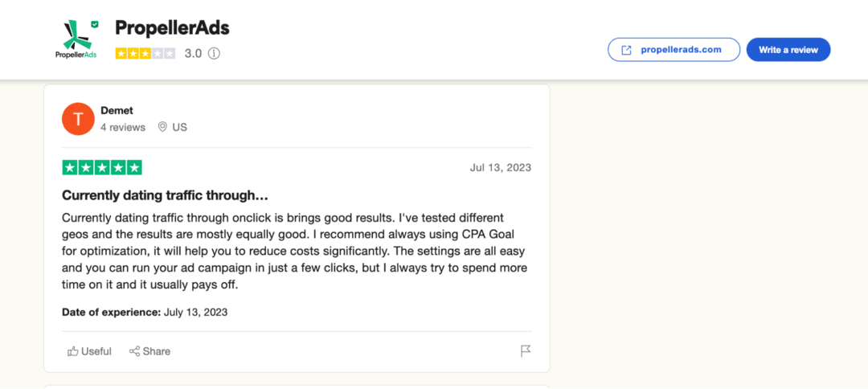Click the green five-star review rating
Image resolution: width=868 pixels, height=389 pixels.
[x=102, y=168]
